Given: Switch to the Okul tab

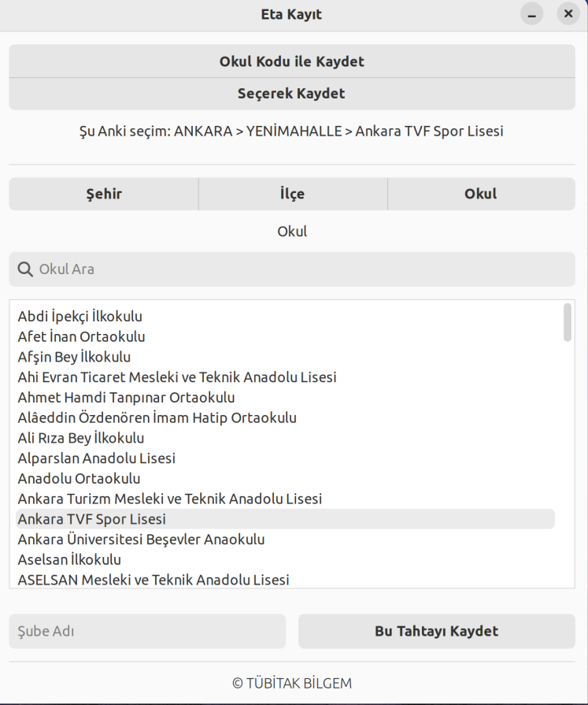Looking at the screenshot, I should click(x=481, y=194).
